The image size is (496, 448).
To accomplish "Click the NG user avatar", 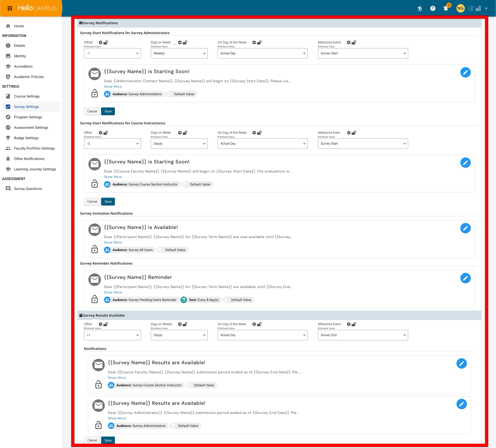I will point(460,8).
